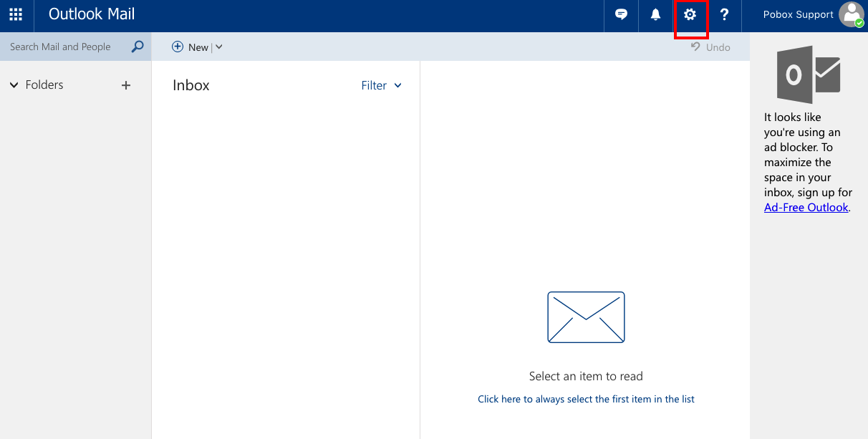Screen dimensions: 868x439
Task: Open the help question mark
Action: tap(724, 14)
